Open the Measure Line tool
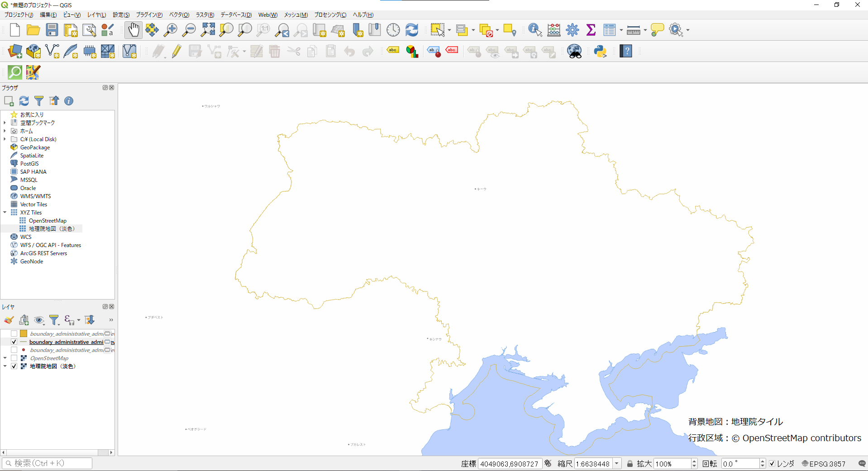The width and height of the screenshot is (868, 471). click(633, 30)
